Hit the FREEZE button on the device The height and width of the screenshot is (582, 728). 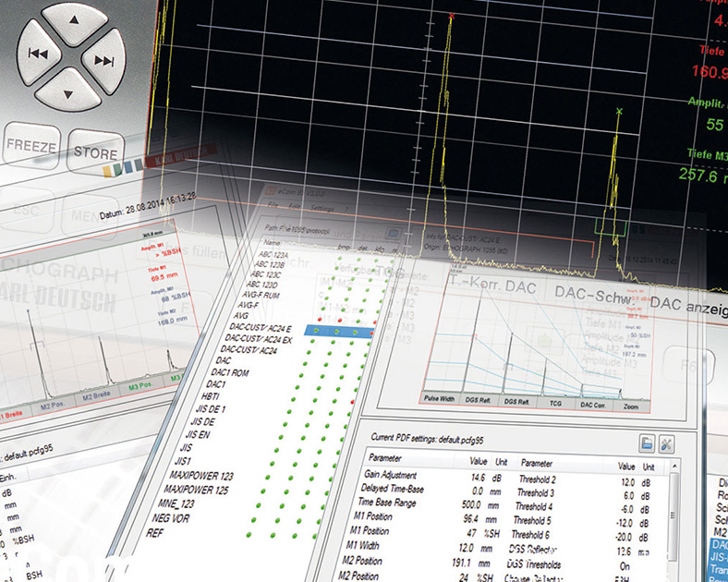coord(31,146)
